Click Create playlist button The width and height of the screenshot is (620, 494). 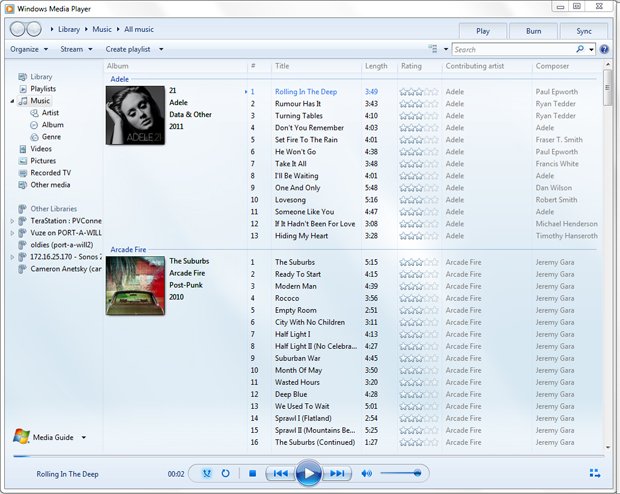click(128, 49)
